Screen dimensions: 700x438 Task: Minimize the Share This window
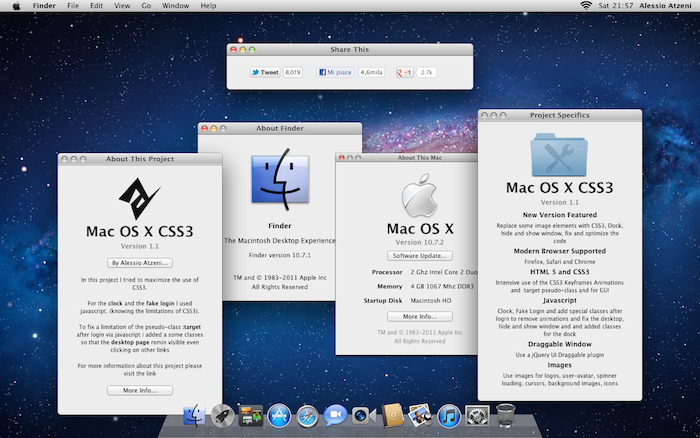pos(243,50)
